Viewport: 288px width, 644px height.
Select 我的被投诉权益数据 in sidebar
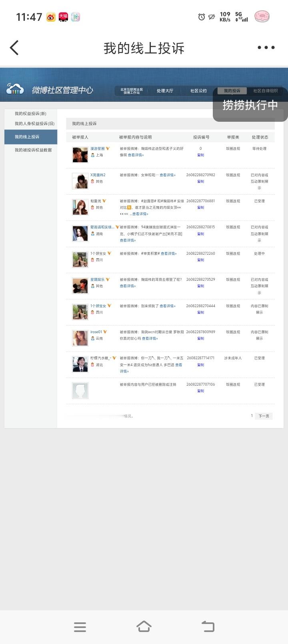[x=33, y=150]
